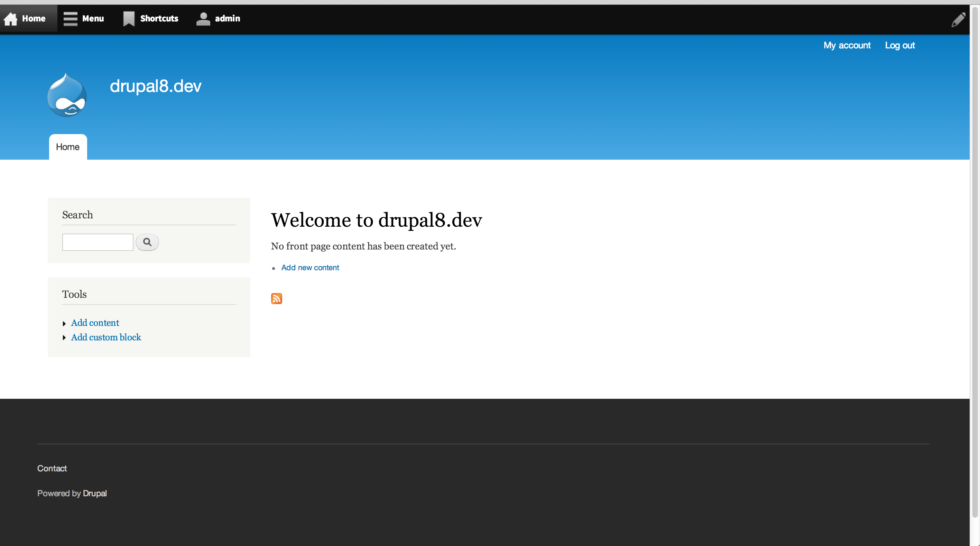Open the orange RSS feed icon
Viewport: 980px width, 546px height.
click(277, 299)
